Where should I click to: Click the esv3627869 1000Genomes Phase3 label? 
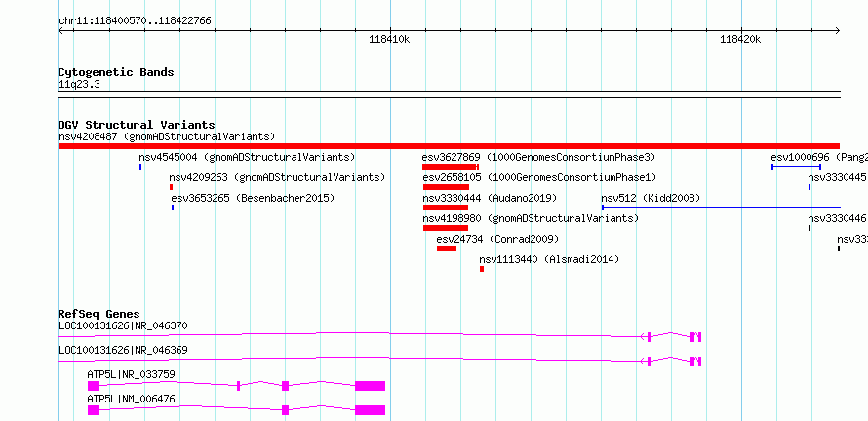(538, 157)
